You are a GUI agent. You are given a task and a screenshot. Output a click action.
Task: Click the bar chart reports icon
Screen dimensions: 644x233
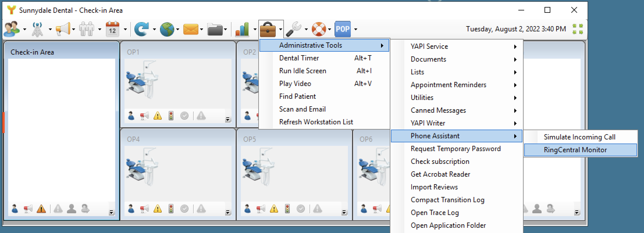242,29
